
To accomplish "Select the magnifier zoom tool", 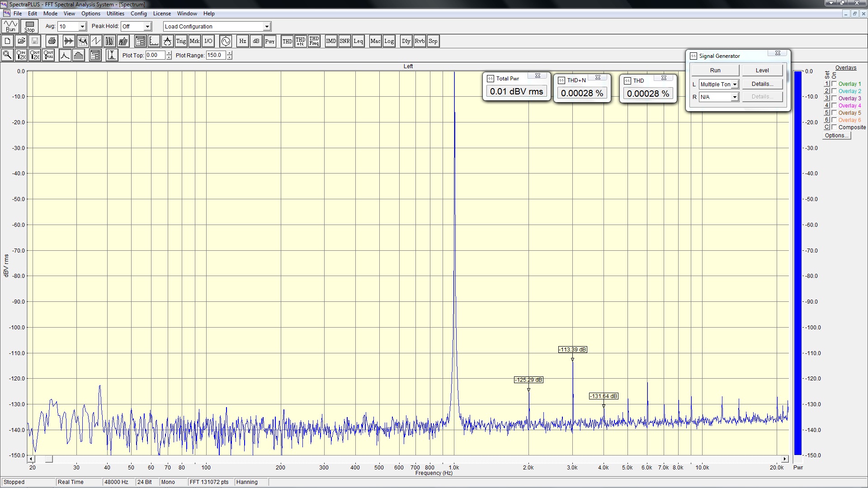I will (7, 55).
